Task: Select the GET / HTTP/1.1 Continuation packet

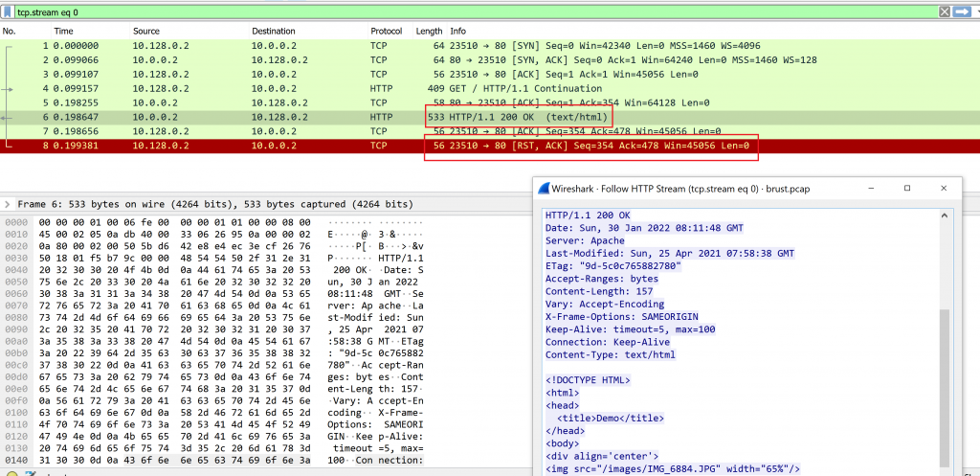Action: click(x=490, y=88)
